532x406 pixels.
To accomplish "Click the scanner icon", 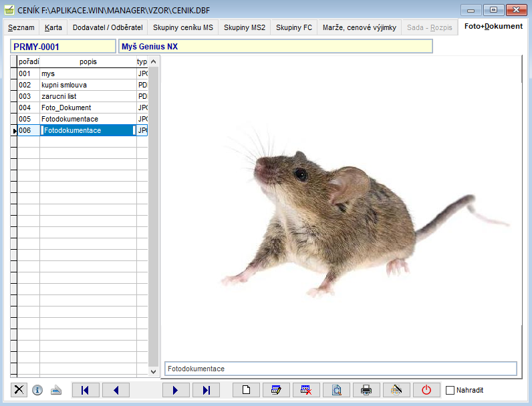I will (56, 390).
